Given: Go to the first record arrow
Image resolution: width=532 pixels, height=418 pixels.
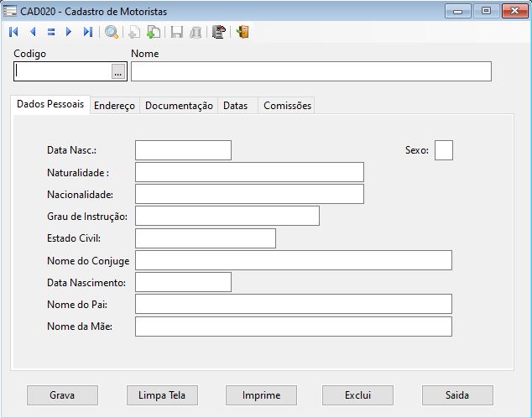Looking at the screenshot, I should (x=13, y=33).
